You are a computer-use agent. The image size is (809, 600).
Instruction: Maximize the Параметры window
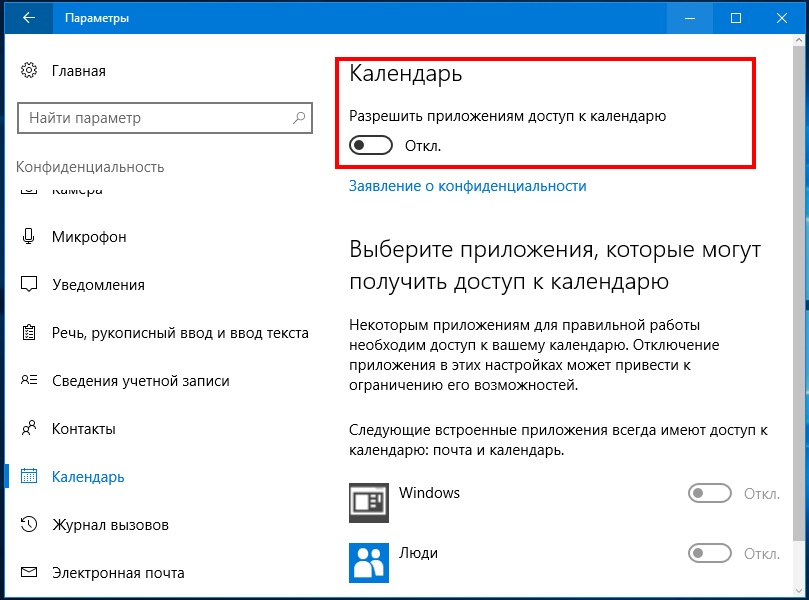pos(736,18)
